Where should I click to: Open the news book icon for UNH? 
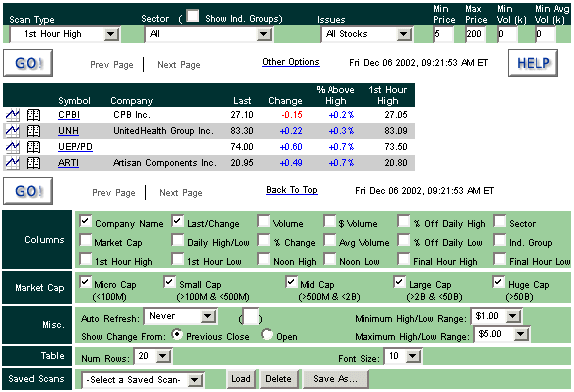tap(33, 131)
